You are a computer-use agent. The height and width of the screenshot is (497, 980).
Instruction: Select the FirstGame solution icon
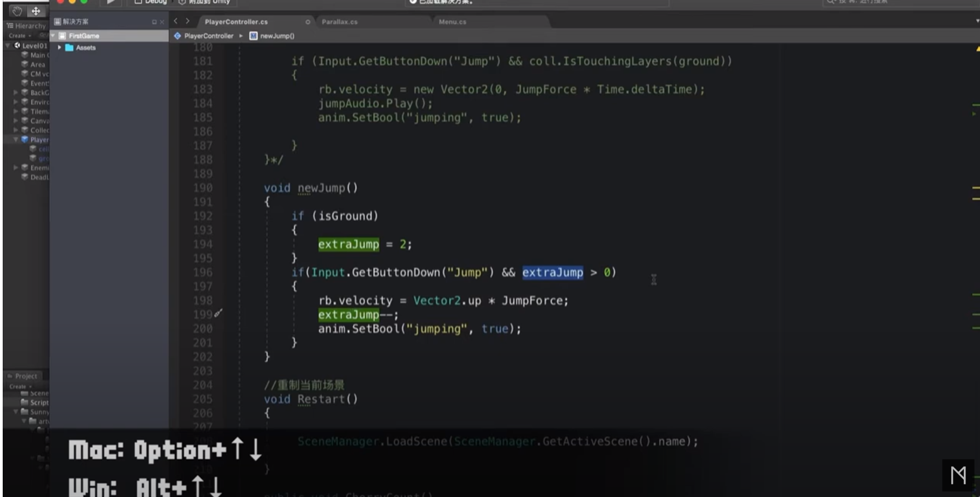[62, 36]
